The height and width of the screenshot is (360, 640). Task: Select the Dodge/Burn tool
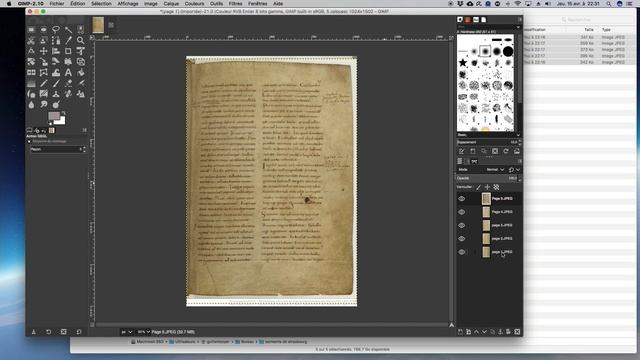coord(56,104)
